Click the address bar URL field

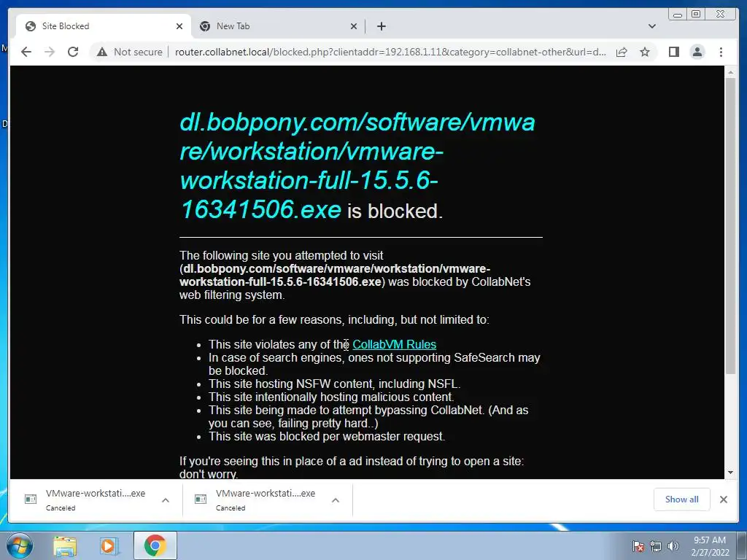(x=390, y=52)
